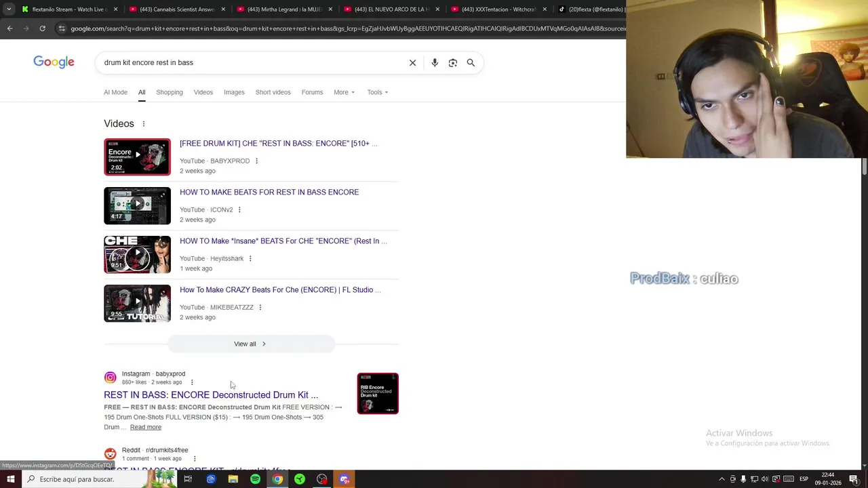The width and height of the screenshot is (868, 488).
Task: Play the CHE 8:51 video thumbnail
Action: coord(137,254)
